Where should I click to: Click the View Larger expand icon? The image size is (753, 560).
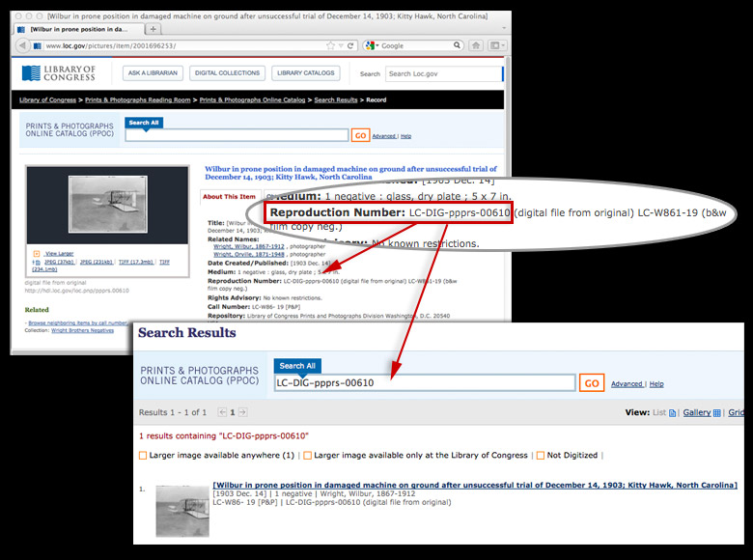pos(37,253)
